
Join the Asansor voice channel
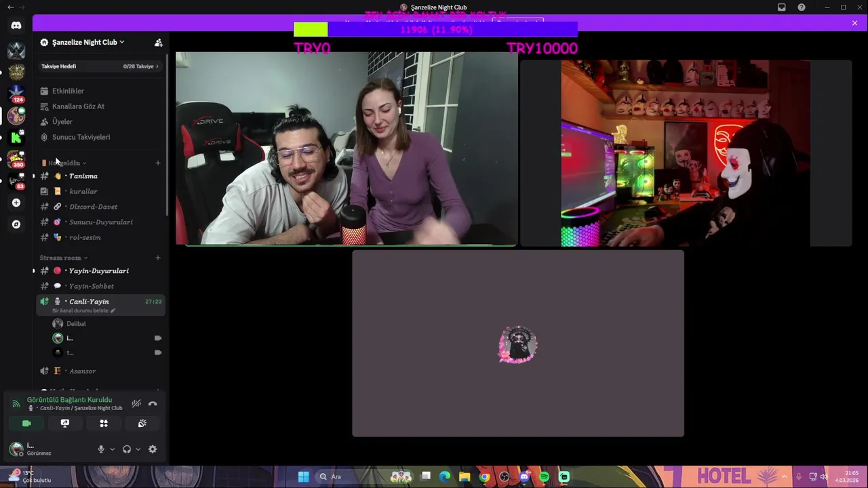[x=100, y=371]
